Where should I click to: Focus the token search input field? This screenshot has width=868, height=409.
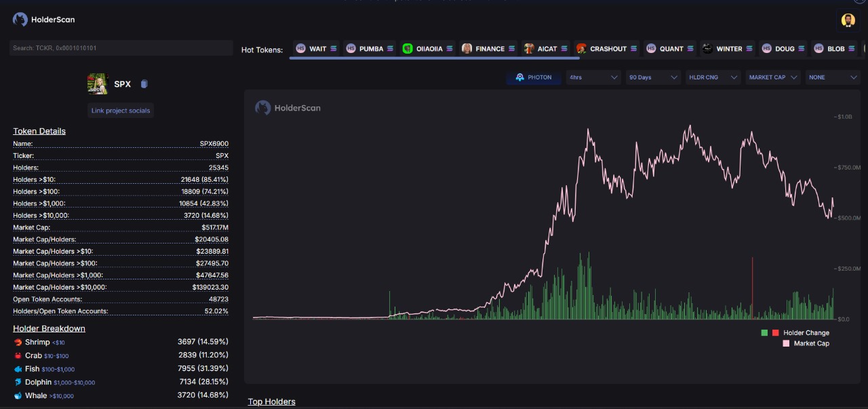click(x=121, y=48)
